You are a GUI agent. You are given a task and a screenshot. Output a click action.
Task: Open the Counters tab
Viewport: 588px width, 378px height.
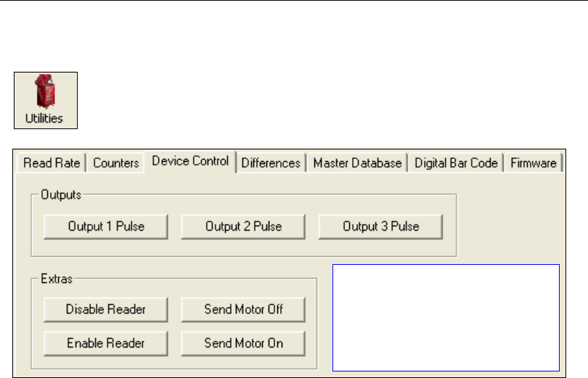[x=115, y=163]
